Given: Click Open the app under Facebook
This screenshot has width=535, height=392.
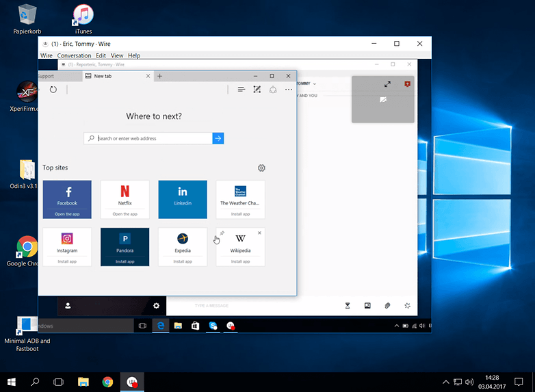Looking at the screenshot, I should (67, 214).
